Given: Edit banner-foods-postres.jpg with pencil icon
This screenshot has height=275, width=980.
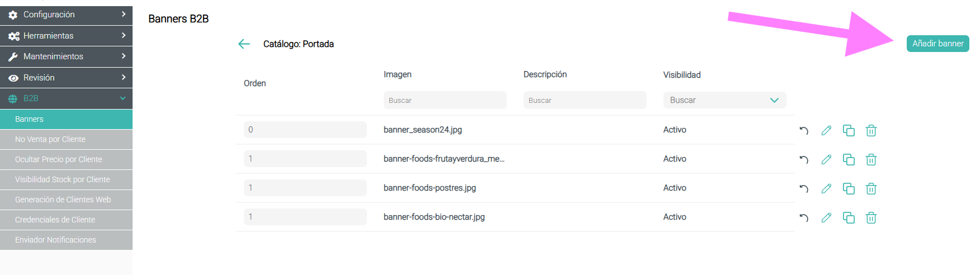Looking at the screenshot, I should tap(826, 189).
